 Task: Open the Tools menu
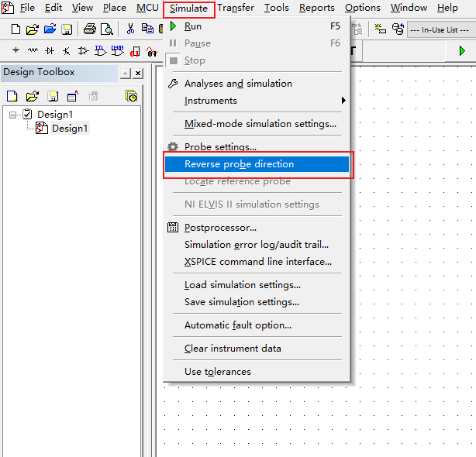coord(276,8)
